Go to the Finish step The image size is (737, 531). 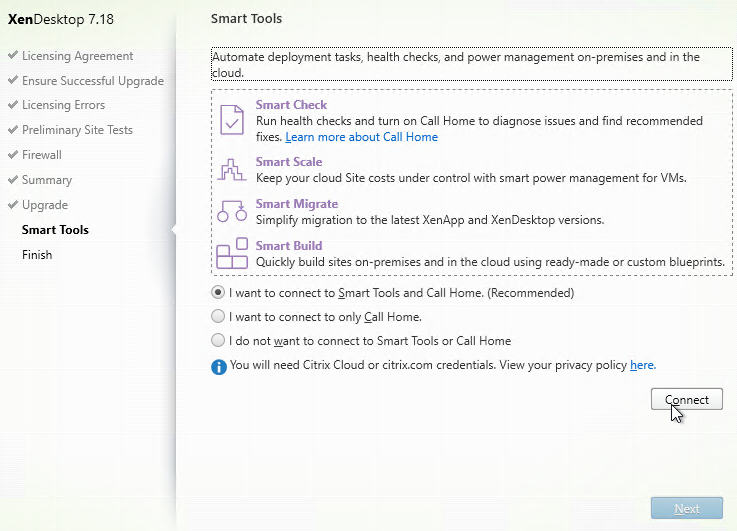pyautogui.click(x=37, y=255)
